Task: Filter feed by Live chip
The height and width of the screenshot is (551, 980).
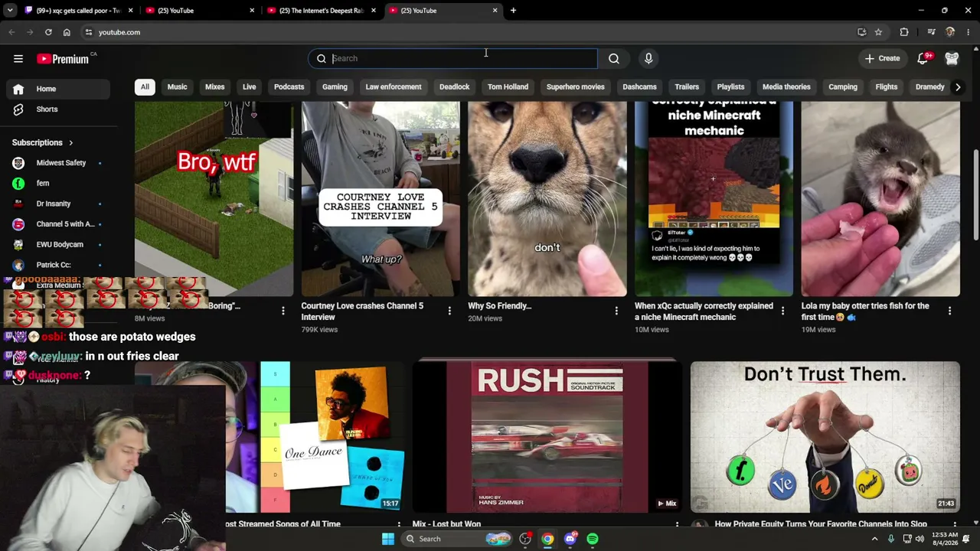Action: click(x=250, y=86)
